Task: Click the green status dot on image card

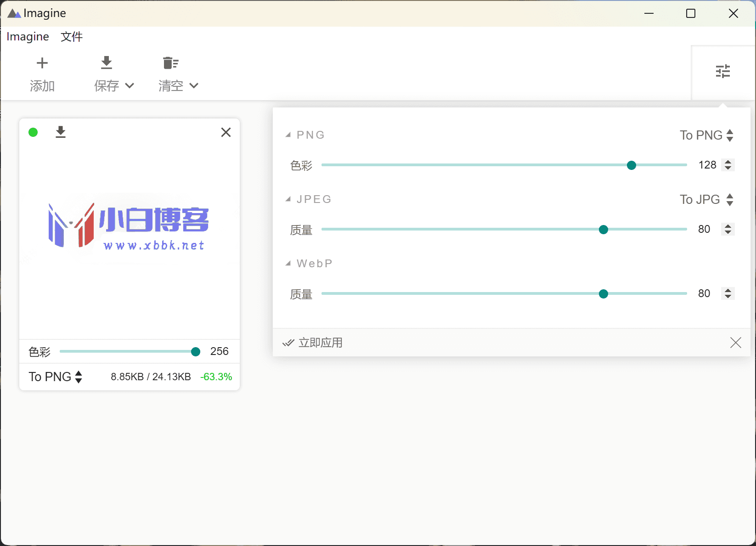Action: coord(33,132)
